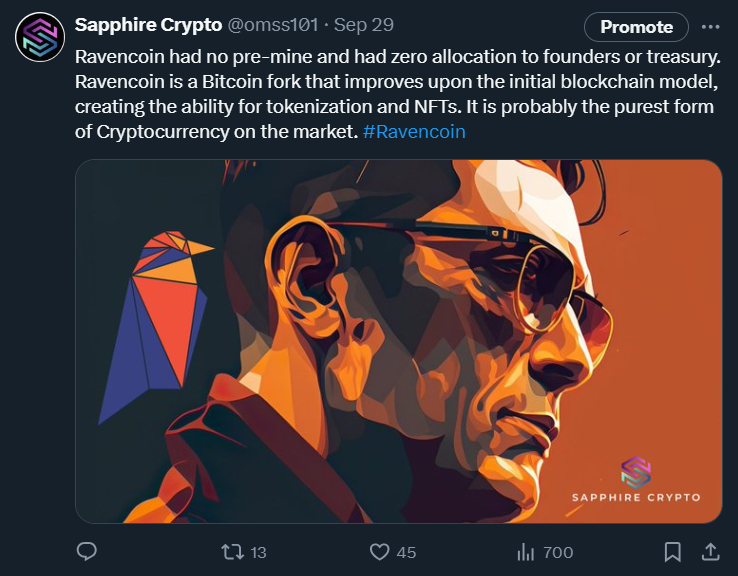Click the Promote button
The image size is (738, 576).
point(636,27)
